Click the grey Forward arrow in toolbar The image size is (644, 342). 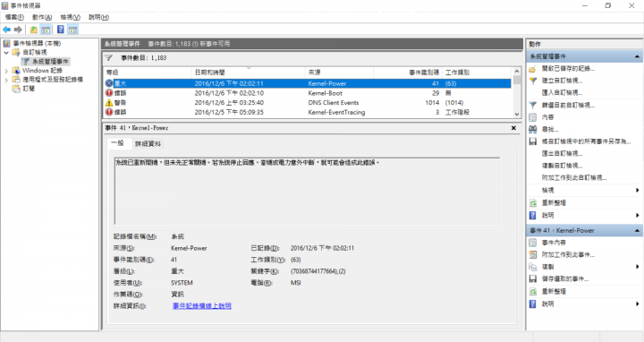[x=18, y=30]
